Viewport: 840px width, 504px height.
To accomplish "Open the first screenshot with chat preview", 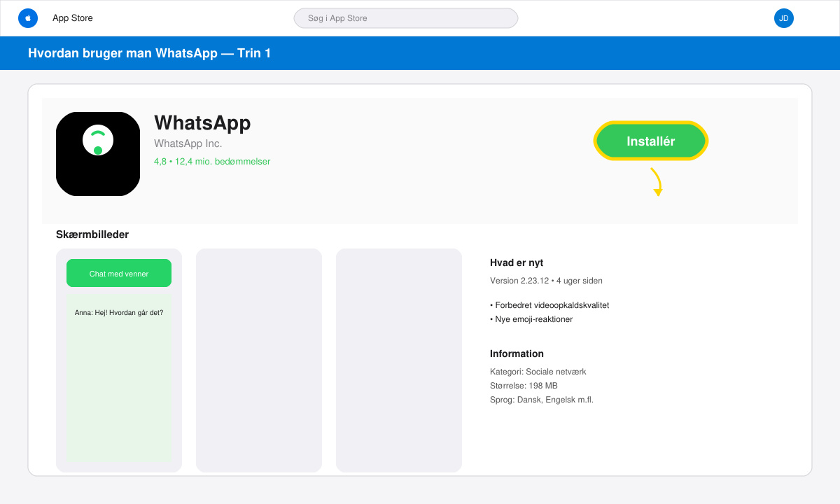I will (x=119, y=360).
